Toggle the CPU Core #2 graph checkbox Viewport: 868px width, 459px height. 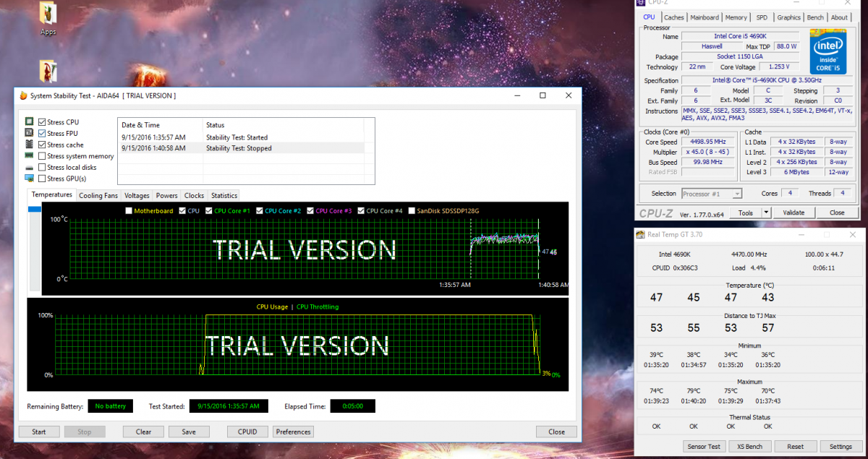260,211
